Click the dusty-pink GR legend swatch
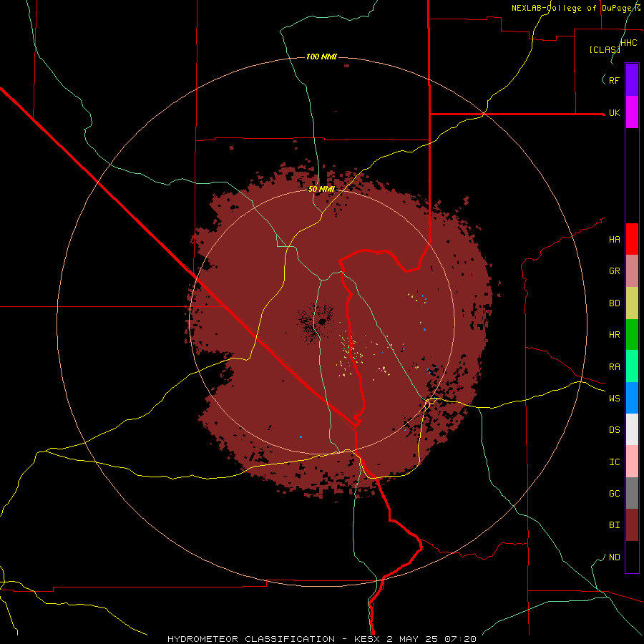The height and width of the screenshot is (644, 644). click(632, 271)
